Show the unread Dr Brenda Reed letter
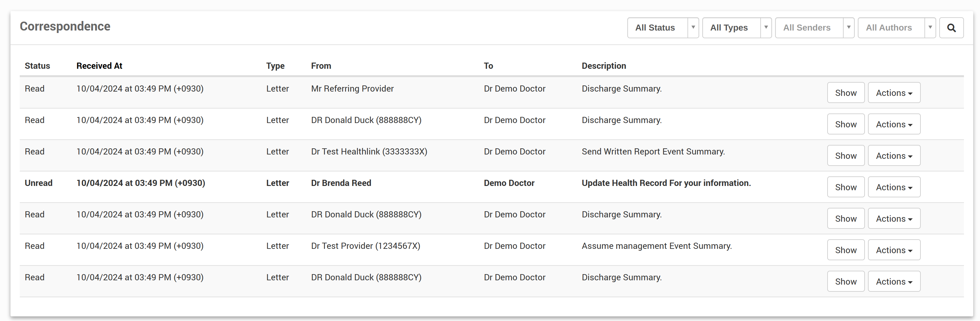The image size is (980, 321). (x=845, y=187)
